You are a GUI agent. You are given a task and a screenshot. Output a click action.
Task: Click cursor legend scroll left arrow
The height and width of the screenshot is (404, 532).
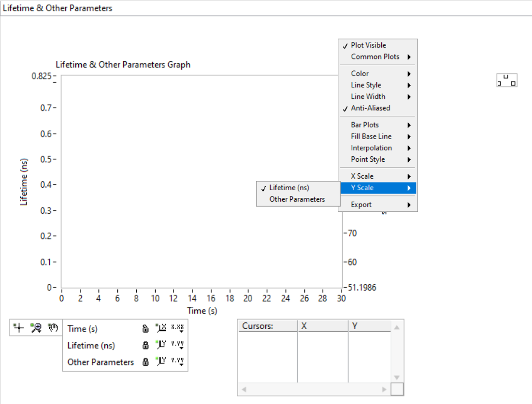[x=244, y=389]
